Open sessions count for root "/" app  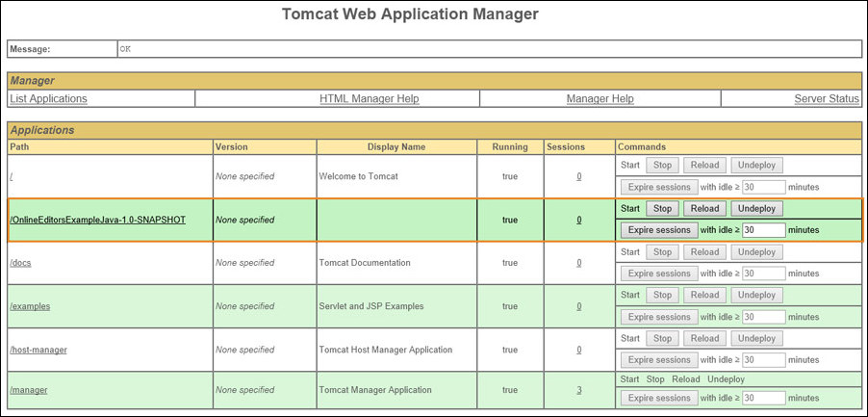click(x=579, y=176)
